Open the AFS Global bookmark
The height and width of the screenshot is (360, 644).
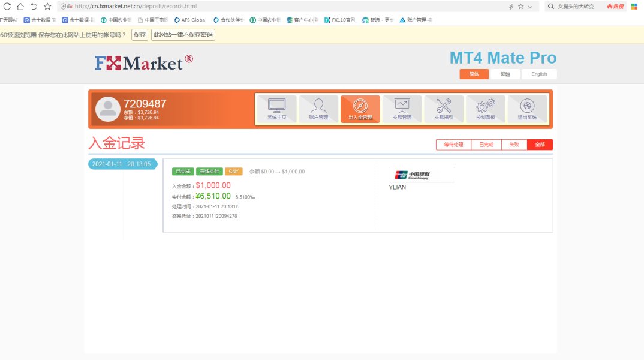[x=190, y=20]
